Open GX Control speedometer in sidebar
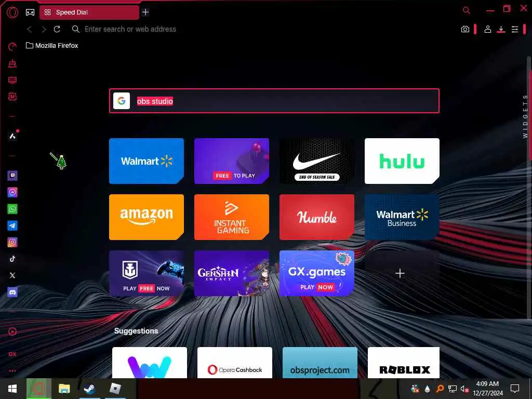This screenshot has height=399, width=532. click(12, 47)
